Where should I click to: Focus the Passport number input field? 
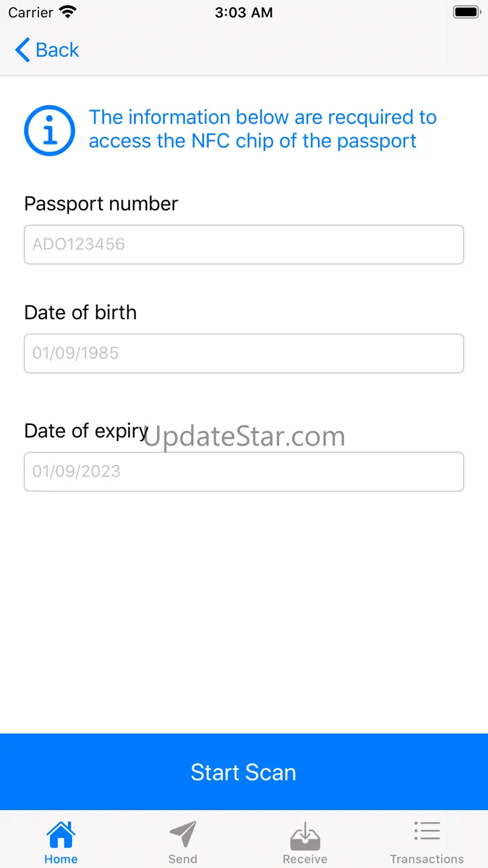(244, 244)
